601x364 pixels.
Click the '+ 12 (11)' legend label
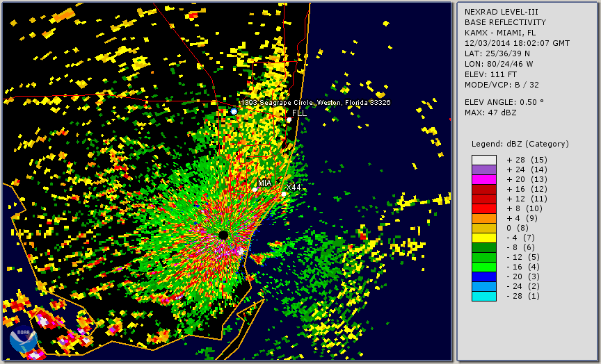click(527, 199)
